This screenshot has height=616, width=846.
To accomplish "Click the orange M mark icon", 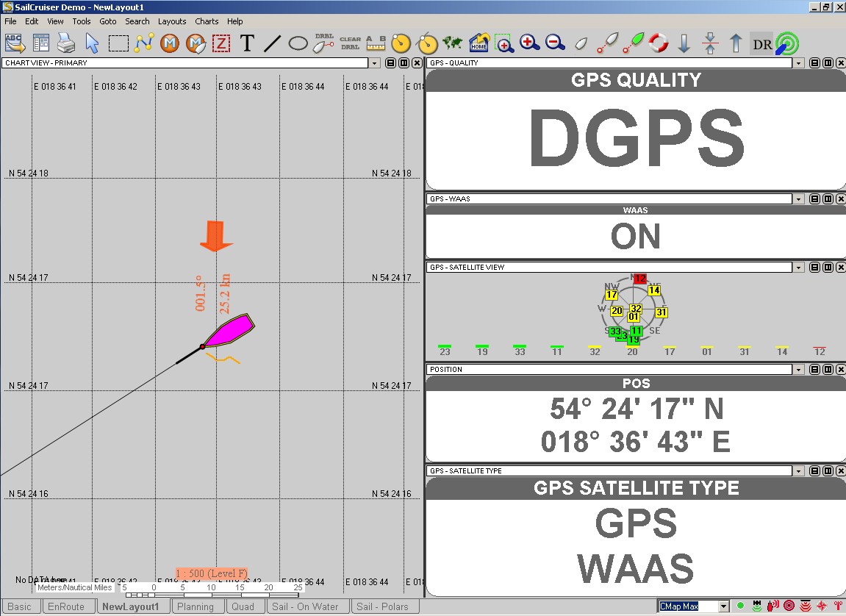I will click(169, 43).
